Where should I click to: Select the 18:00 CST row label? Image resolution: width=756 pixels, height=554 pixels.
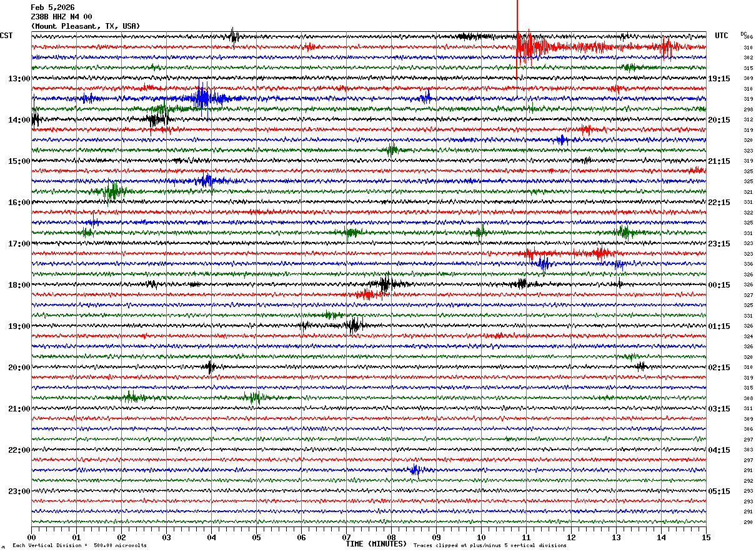tap(19, 285)
